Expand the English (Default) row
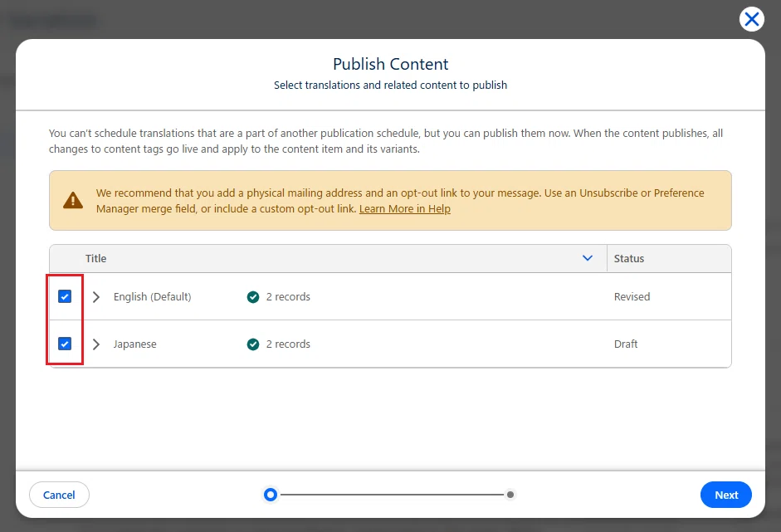This screenshot has height=532, width=781. click(96, 297)
